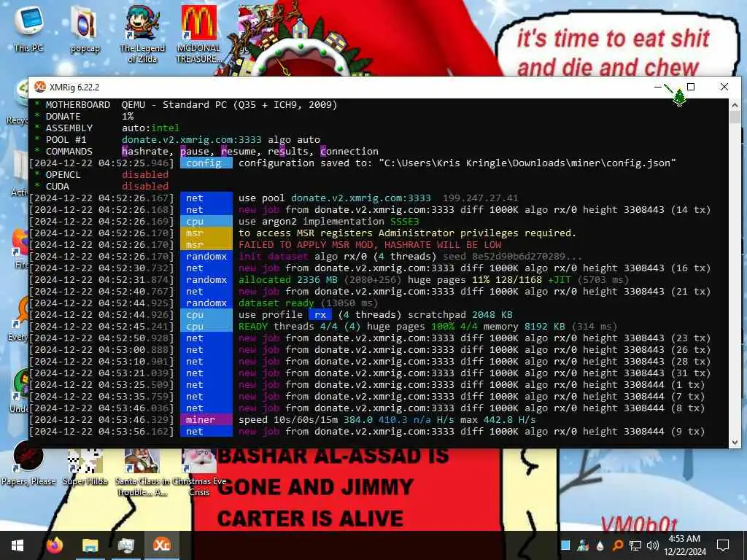Click the 'use argon2 implementation SSSE3' line

click(329, 222)
